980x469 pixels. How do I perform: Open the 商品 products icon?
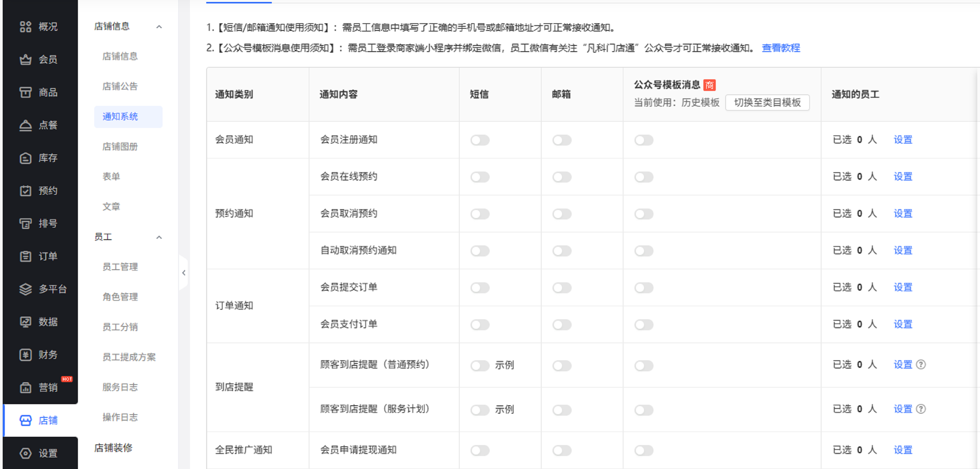point(26,92)
